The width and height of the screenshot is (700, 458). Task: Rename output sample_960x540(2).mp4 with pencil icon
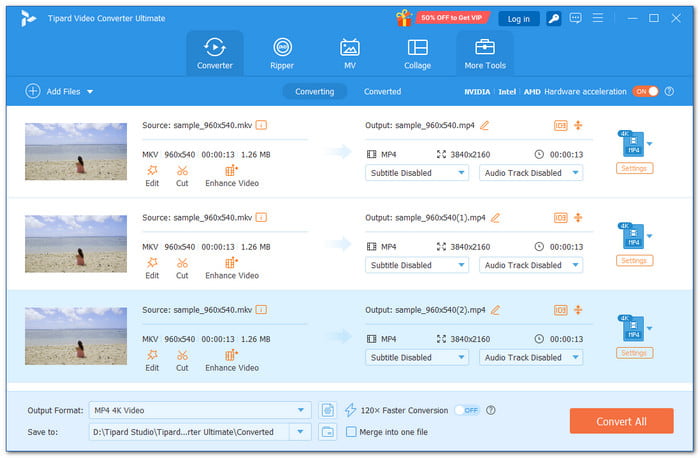click(495, 310)
